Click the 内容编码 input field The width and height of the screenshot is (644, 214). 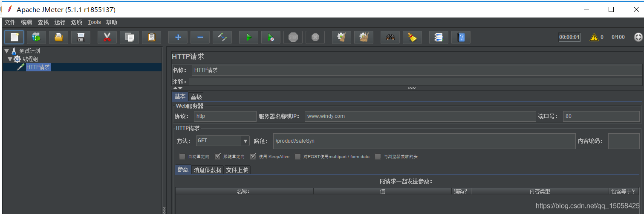click(x=624, y=141)
